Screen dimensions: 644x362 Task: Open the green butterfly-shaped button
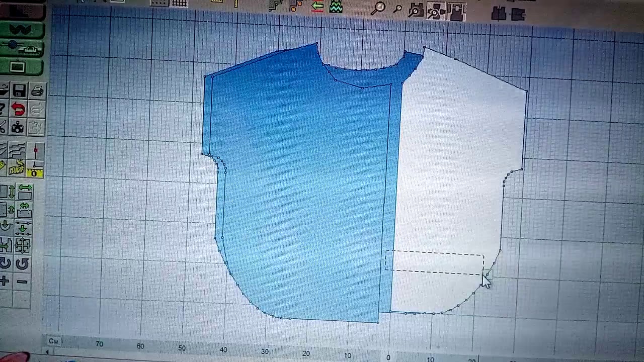[x=22, y=30]
